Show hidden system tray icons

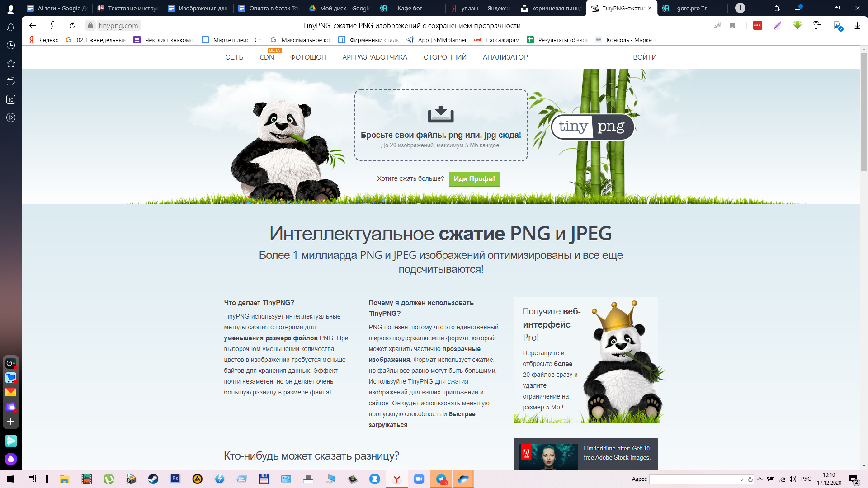tap(760, 479)
